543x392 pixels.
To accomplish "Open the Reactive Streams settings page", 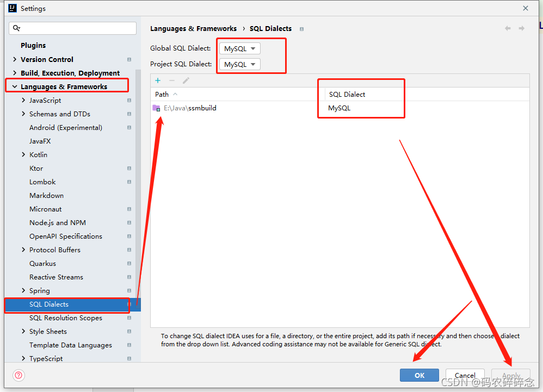I will 56,277.
